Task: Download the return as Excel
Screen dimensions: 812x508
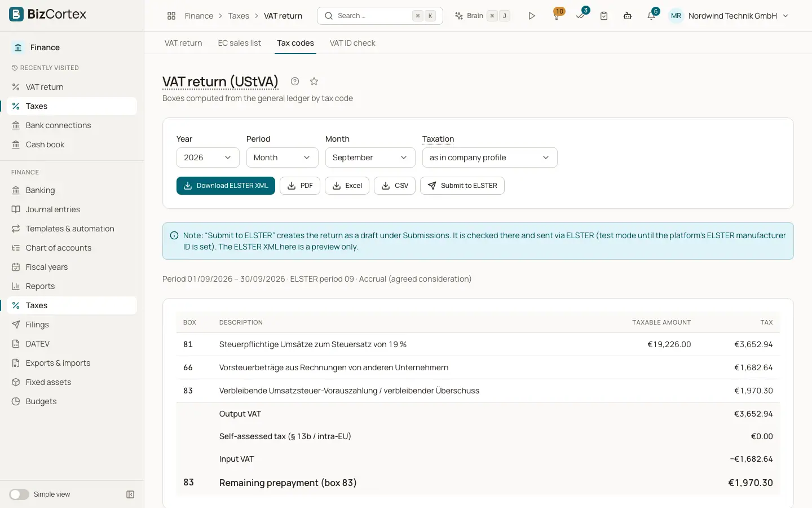Action: [x=347, y=186]
